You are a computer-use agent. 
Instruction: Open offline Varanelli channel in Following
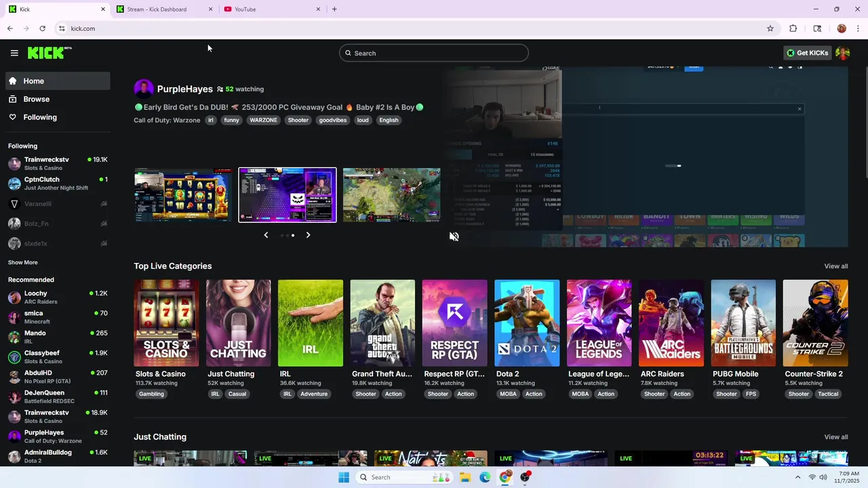58,204
